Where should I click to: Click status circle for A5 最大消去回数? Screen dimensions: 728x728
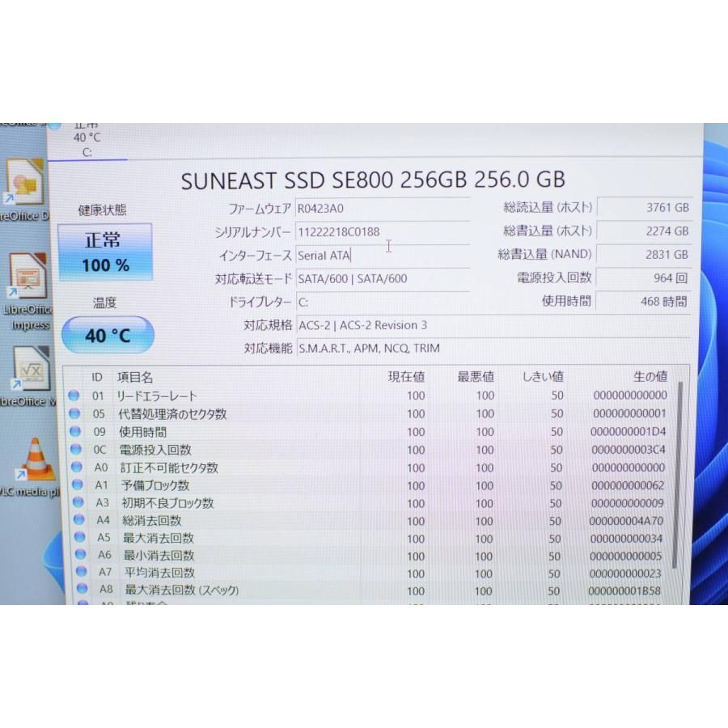click(80, 537)
